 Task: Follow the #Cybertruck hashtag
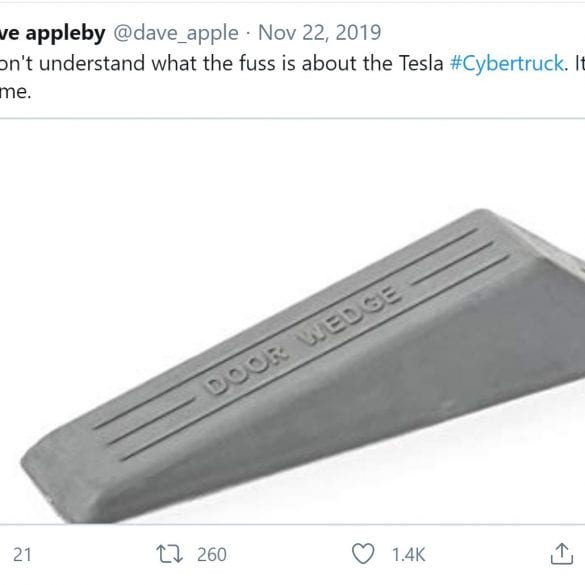click(x=507, y=63)
